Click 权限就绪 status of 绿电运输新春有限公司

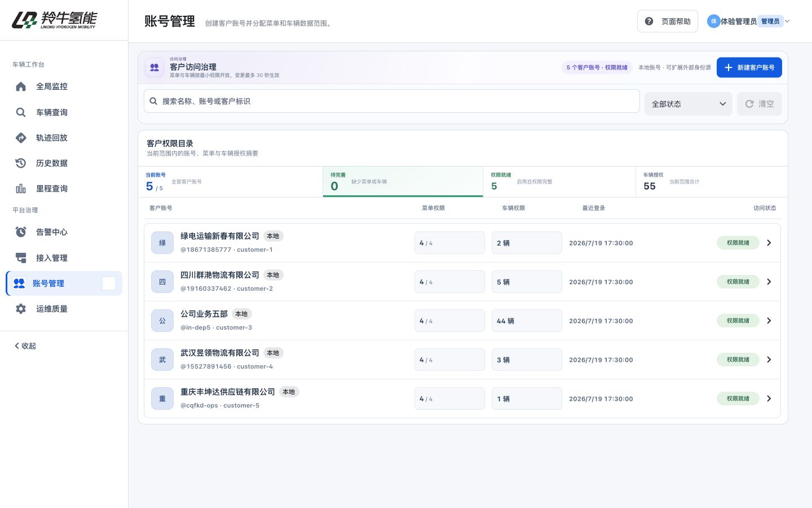[738, 243]
